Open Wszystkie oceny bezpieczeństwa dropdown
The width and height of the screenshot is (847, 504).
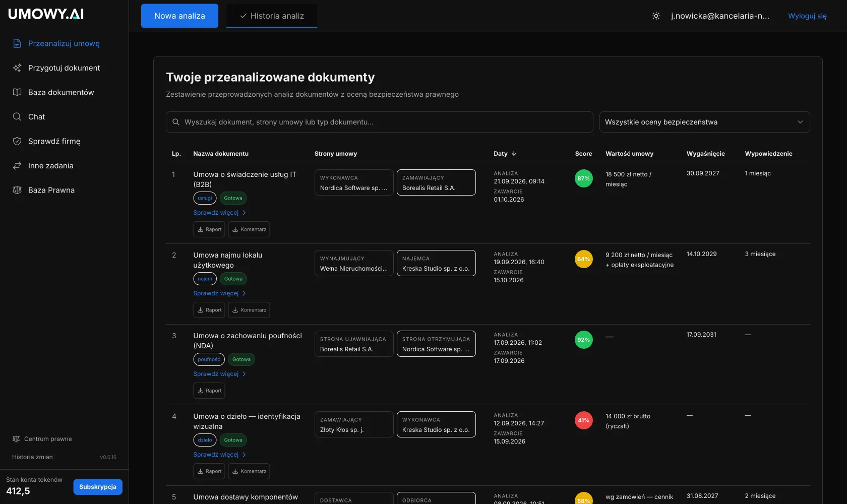[x=704, y=122]
